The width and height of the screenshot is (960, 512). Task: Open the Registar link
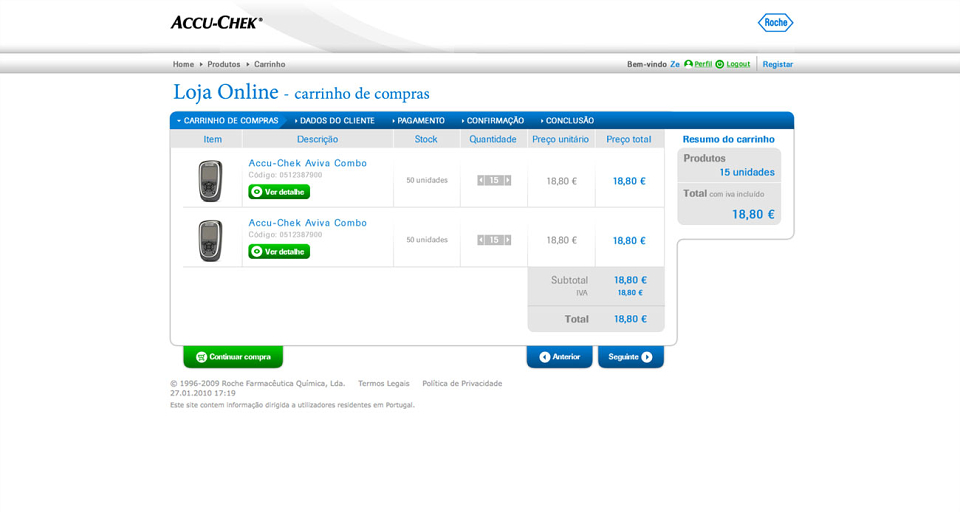[x=778, y=64]
